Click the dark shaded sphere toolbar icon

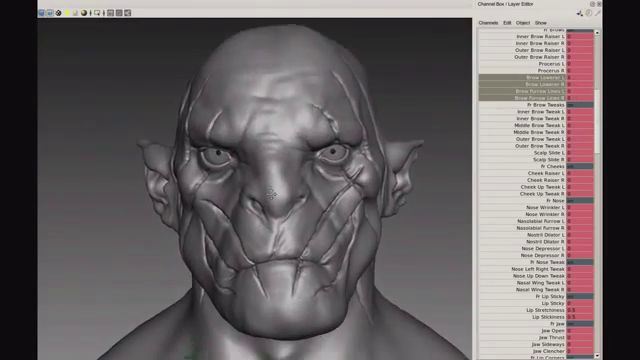[x=84, y=13]
